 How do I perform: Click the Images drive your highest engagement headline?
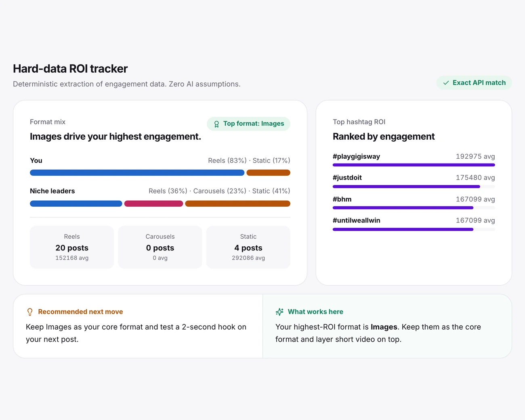pyautogui.click(x=115, y=136)
